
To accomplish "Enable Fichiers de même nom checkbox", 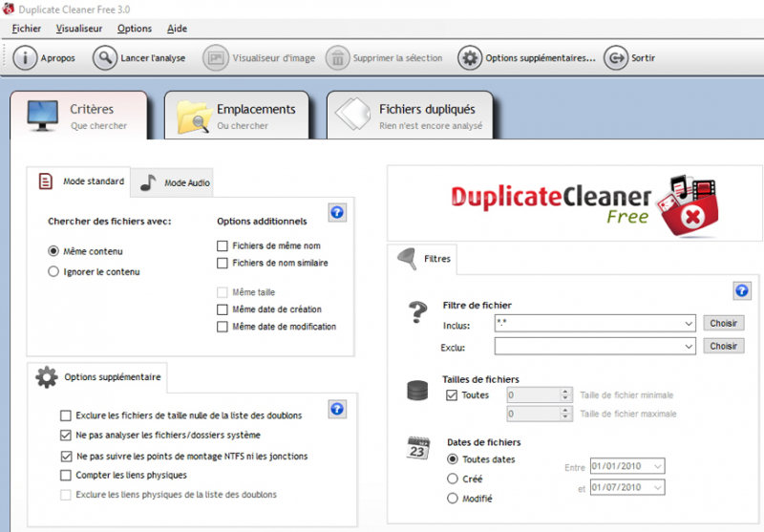I will click(x=223, y=246).
